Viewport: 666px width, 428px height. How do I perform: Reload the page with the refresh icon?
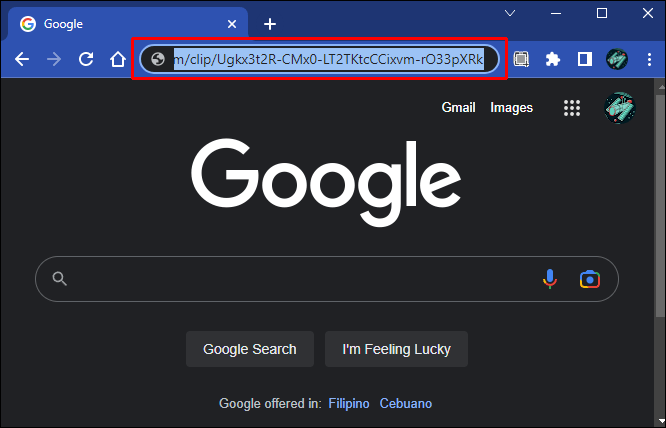[x=86, y=59]
